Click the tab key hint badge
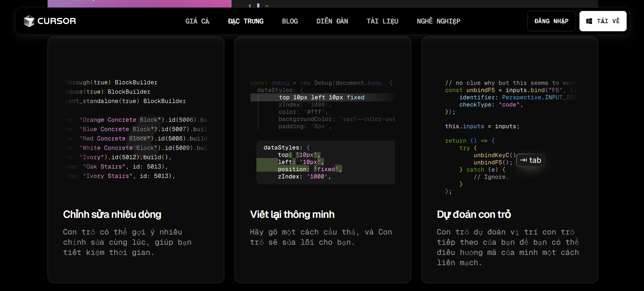Screen dimensions: 644x291 [530, 160]
